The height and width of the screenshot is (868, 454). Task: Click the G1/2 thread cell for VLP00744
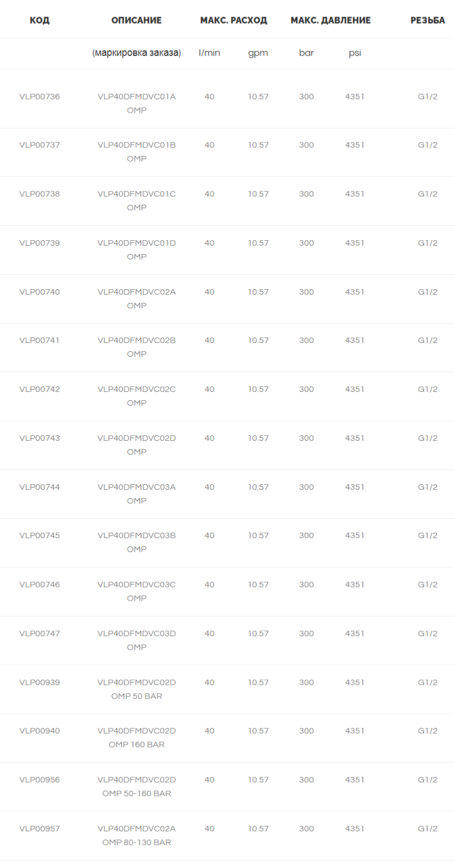pos(428,487)
